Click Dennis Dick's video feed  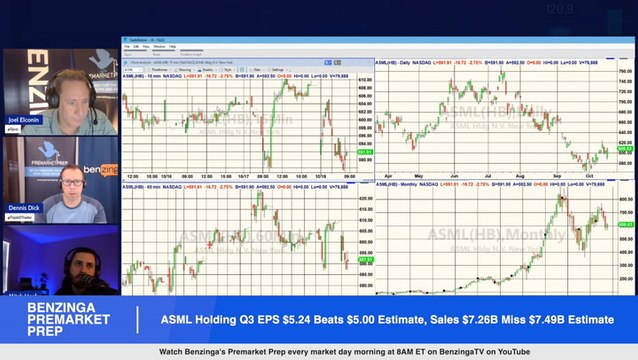coord(60,180)
